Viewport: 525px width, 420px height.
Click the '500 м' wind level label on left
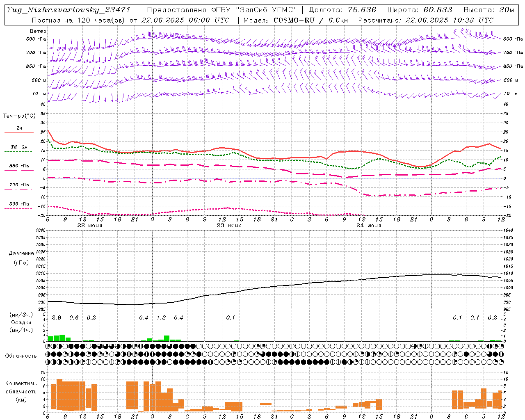pyautogui.click(x=39, y=80)
